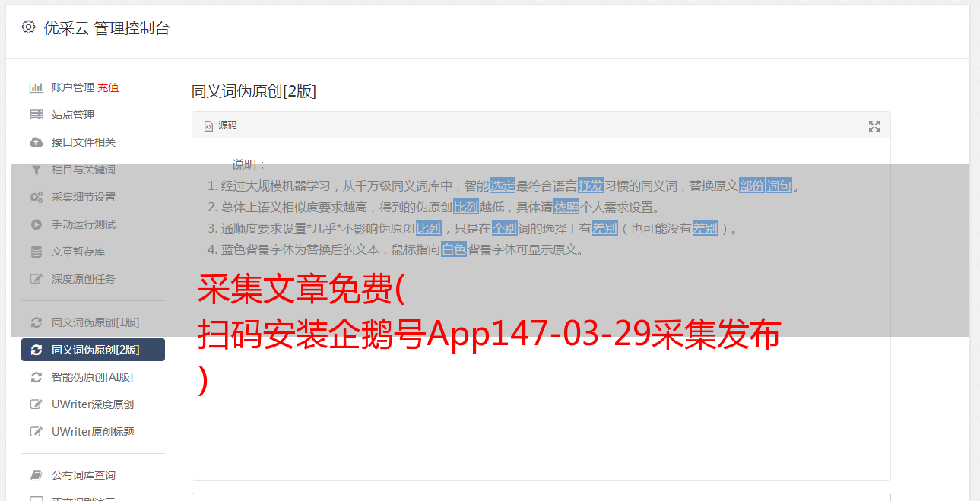980x501 pixels.
Task: Click the highlighted word 选定 in the text
Action: (503, 185)
